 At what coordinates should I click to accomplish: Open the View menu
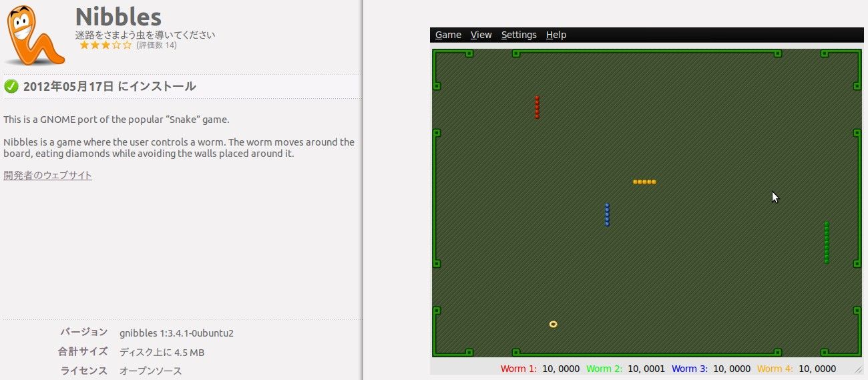[481, 35]
